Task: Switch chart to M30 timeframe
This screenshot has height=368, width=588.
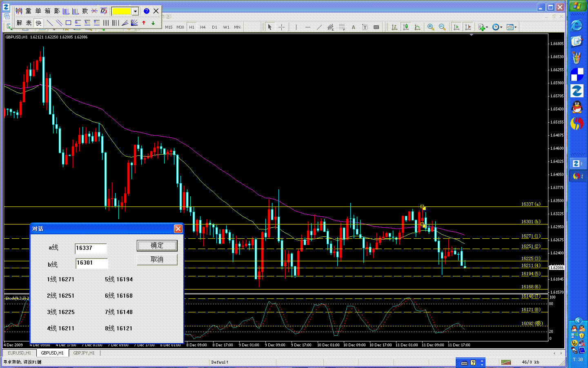Action: point(180,27)
